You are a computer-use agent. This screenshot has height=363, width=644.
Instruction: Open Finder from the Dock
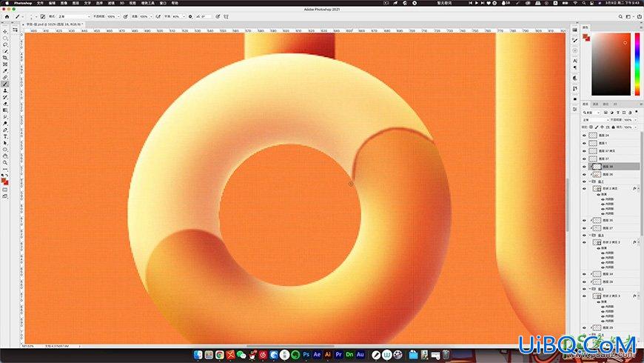click(198, 354)
